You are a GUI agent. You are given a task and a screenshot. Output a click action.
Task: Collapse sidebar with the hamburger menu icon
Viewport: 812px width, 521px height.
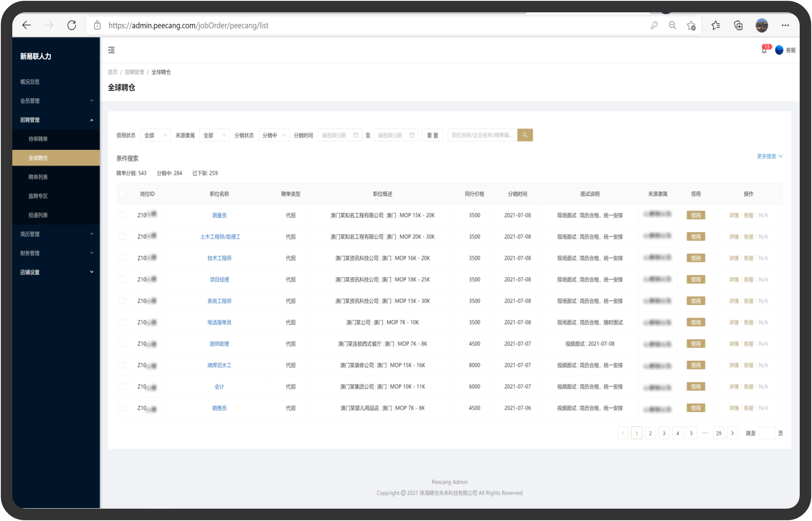click(111, 50)
